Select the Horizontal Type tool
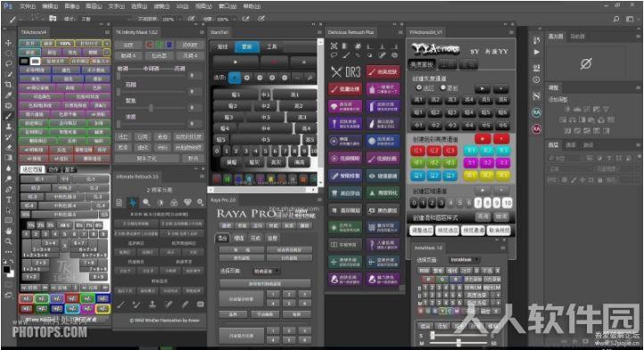This screenshot has width=644, height=350. [x=8, y=199]
